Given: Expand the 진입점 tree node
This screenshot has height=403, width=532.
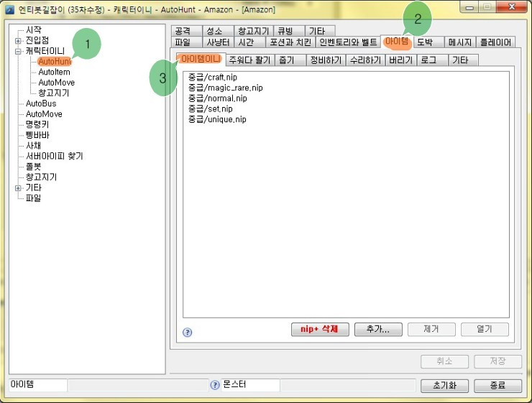Looking at the screenshot, I should coord(18,41).
